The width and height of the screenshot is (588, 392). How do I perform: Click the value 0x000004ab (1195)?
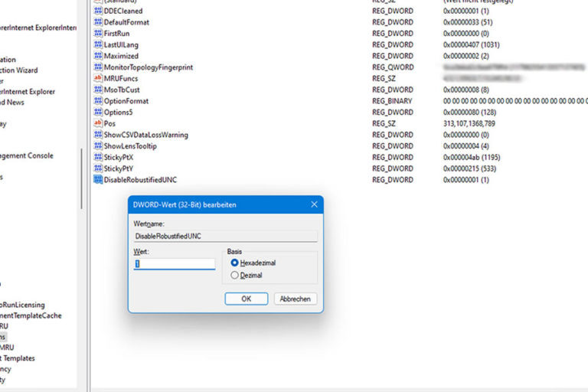(x=472, y=157)
